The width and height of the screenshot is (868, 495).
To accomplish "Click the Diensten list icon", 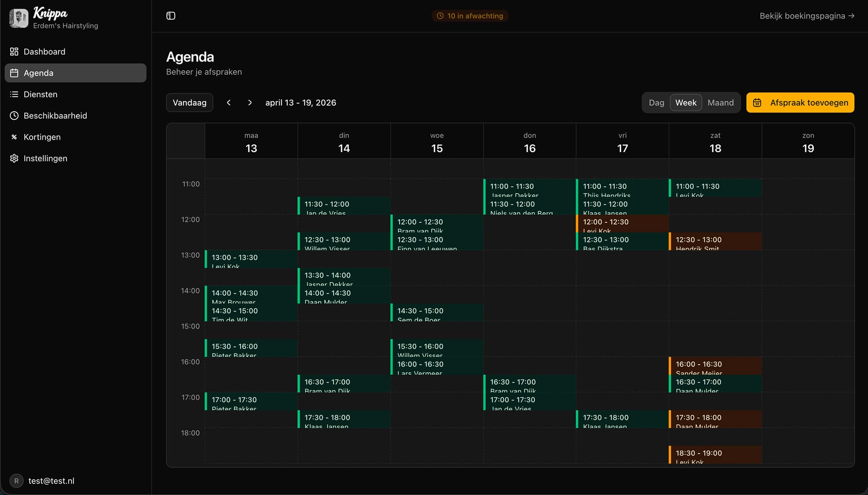I will (x=14, y=94).
